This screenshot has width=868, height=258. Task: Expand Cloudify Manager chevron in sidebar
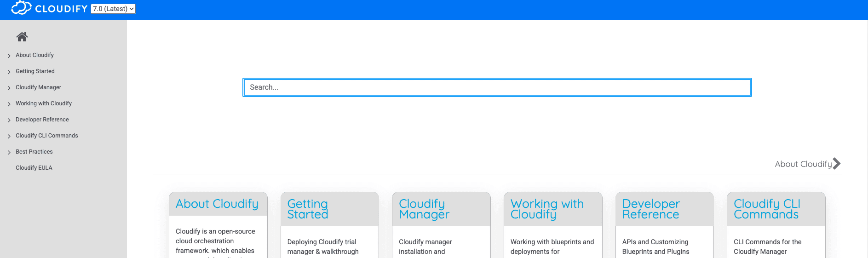coord(9,88)
